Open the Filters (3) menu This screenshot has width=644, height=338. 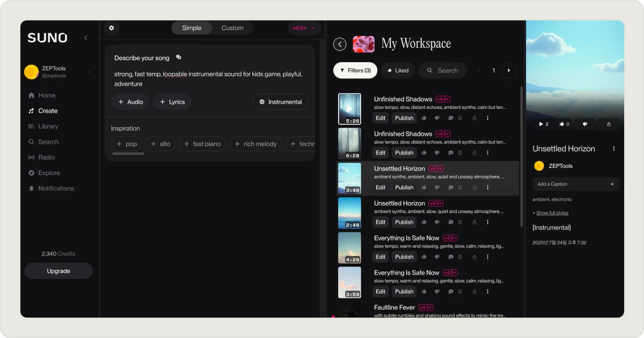(355, 70)
